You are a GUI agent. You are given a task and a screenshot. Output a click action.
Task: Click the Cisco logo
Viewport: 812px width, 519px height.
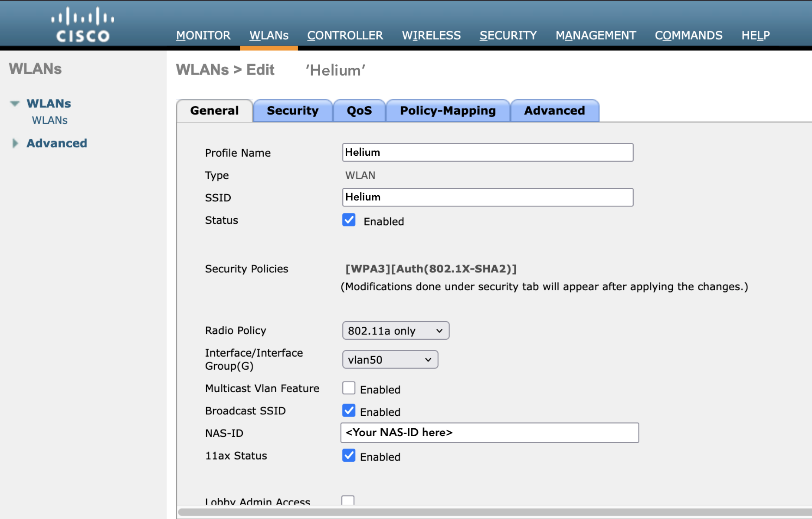[82, 25]
